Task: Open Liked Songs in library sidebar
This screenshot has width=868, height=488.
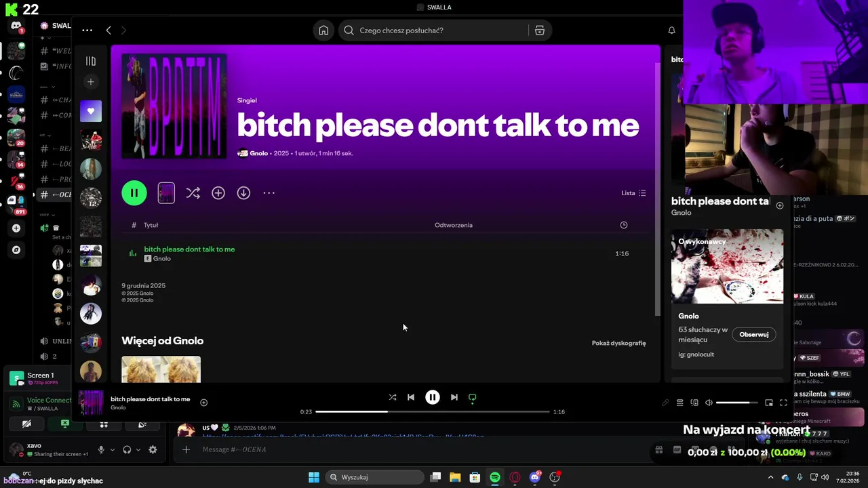Action: (x=91, y=111)
